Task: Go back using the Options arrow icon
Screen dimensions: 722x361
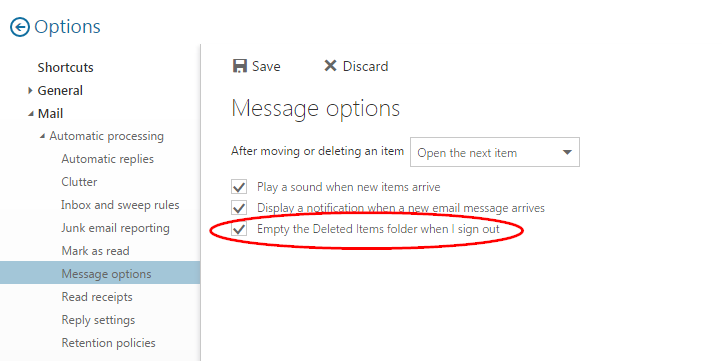Action: click(x=20, y=27)
